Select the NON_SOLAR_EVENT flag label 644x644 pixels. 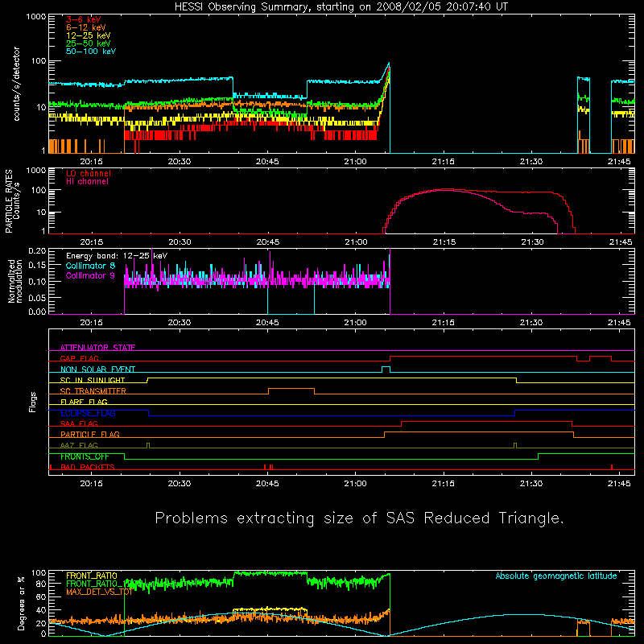[97, 369]
